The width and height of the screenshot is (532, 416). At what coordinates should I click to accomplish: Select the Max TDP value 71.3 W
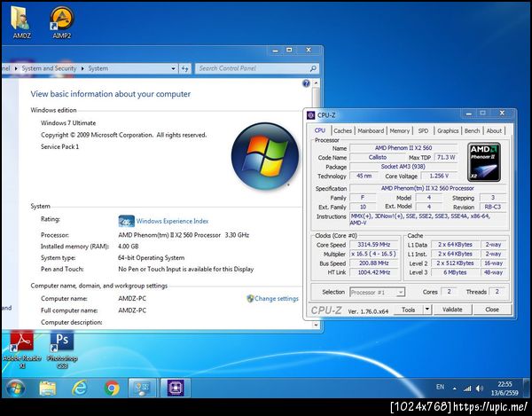tap(446, 158)
